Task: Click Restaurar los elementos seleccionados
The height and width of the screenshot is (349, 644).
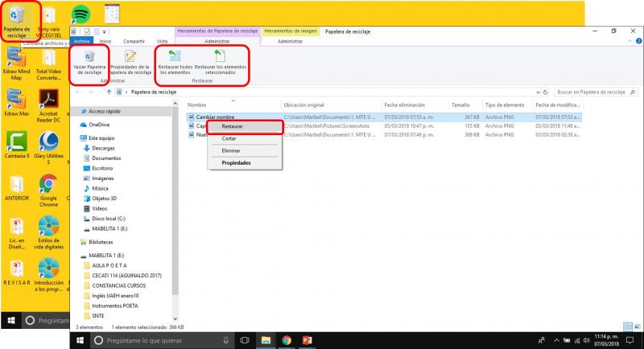Action: pos(220,63)
